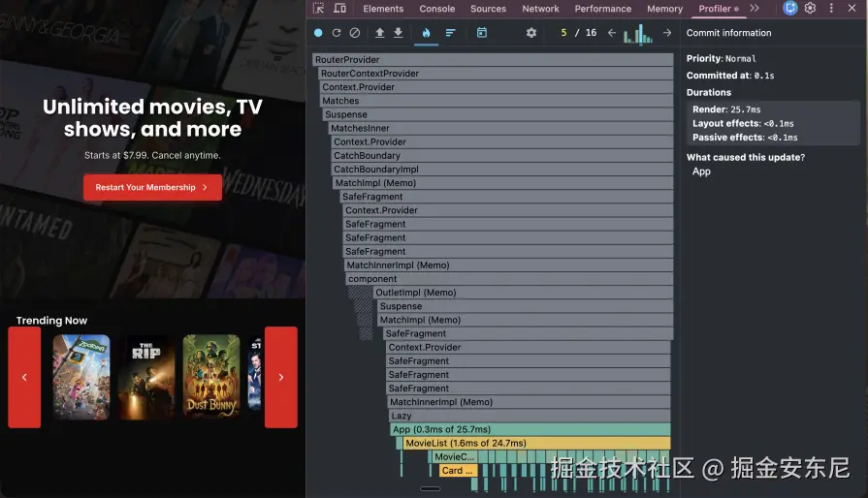
Task: Start profiling with the record button
Action: 318,33
